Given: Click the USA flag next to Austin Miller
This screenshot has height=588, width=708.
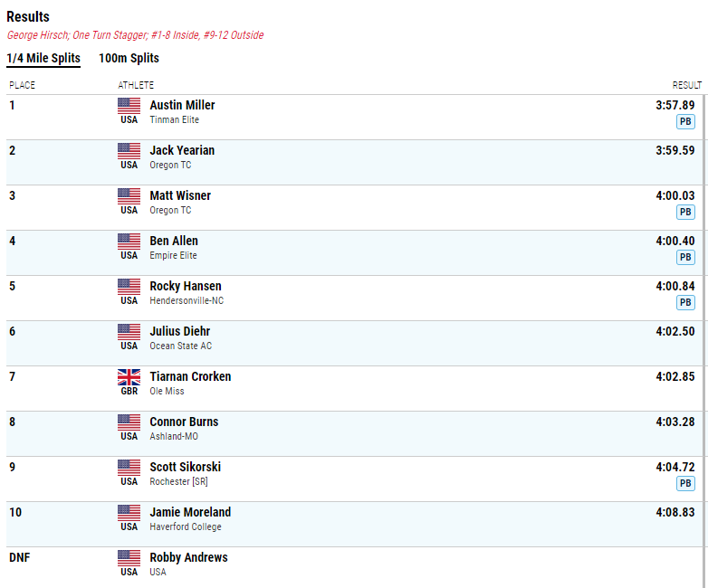Looking at the screenshot, I should pos(129,106).
